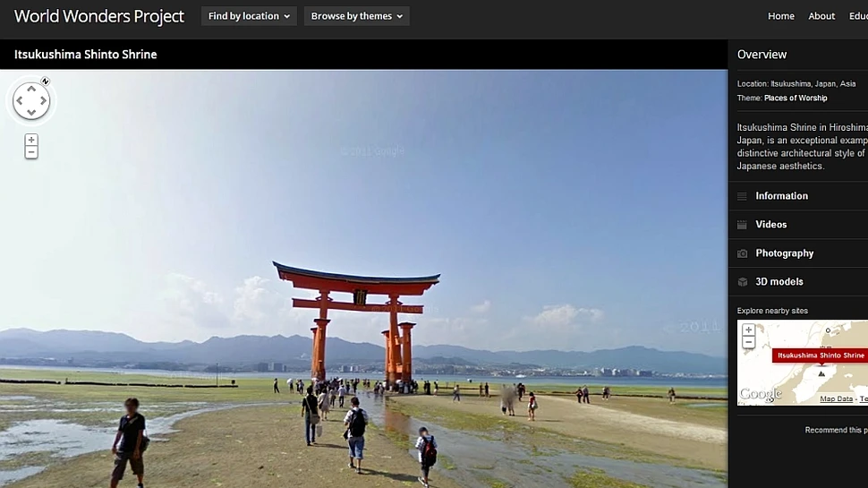The height and width of the screenshot is (488, 868).
Task: Click the Information list icon
Action: (742, 196)
